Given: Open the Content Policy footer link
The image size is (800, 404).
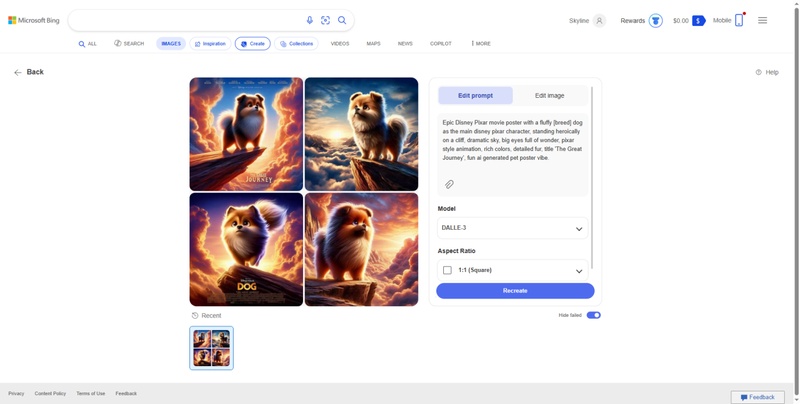Looking at the screenshot, I should (x=50, y=394).
